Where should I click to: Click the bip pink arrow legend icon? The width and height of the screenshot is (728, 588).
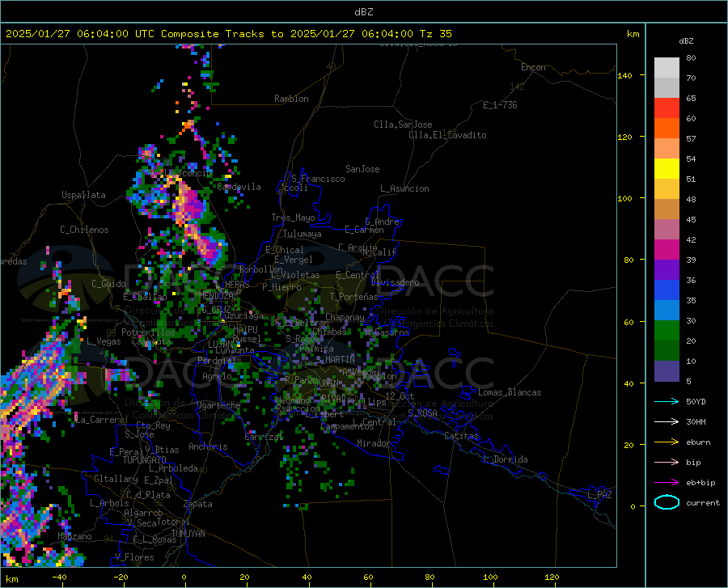click(667, 463)
